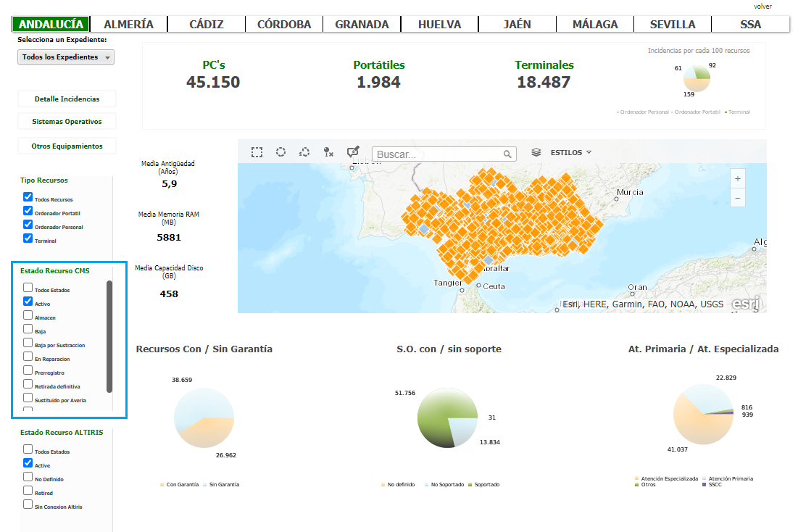
Task: Click Media Memoria RAM value 5881
Action: (169, 237)
